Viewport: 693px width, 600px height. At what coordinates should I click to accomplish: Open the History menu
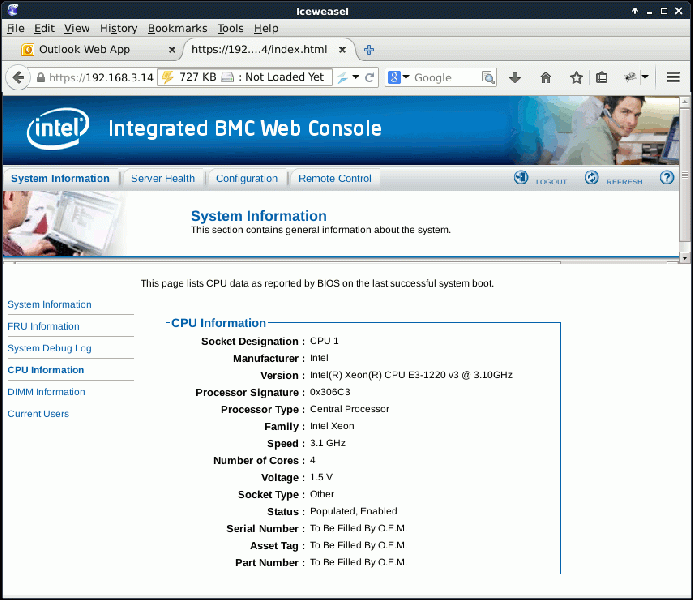[x=118, y=28]
